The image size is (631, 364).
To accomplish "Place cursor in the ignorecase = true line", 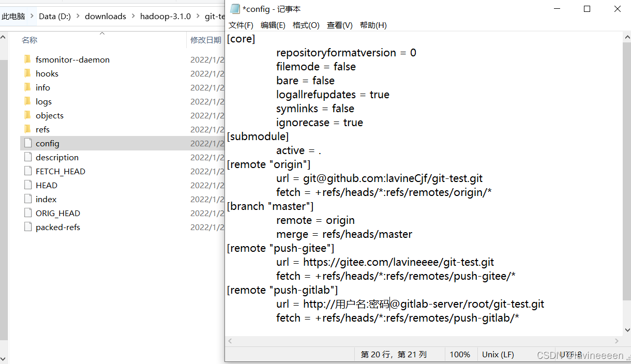I will point(320,123).
